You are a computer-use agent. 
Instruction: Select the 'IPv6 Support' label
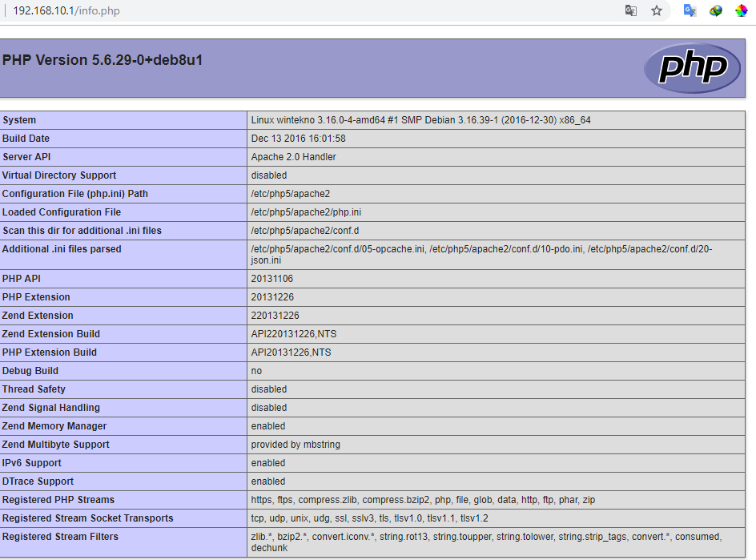click(x=32, y=463)
